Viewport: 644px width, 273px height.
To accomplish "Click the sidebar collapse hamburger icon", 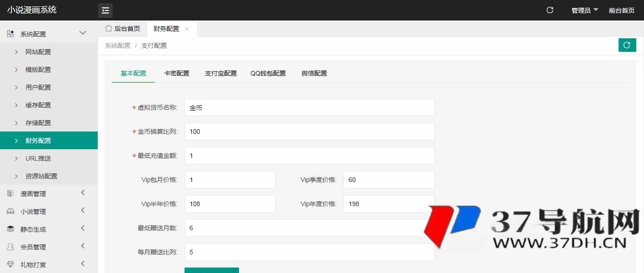I will coord(105,10).
